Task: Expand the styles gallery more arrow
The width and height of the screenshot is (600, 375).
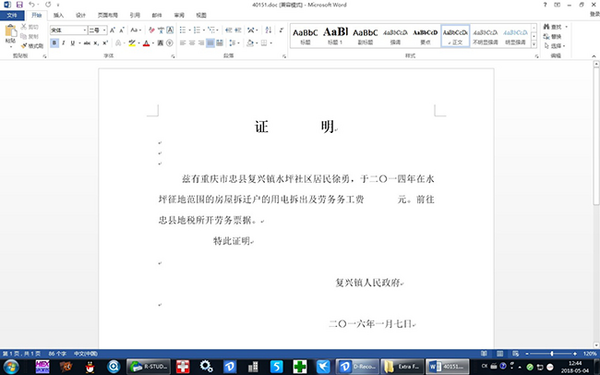Action: pos(534,44)
